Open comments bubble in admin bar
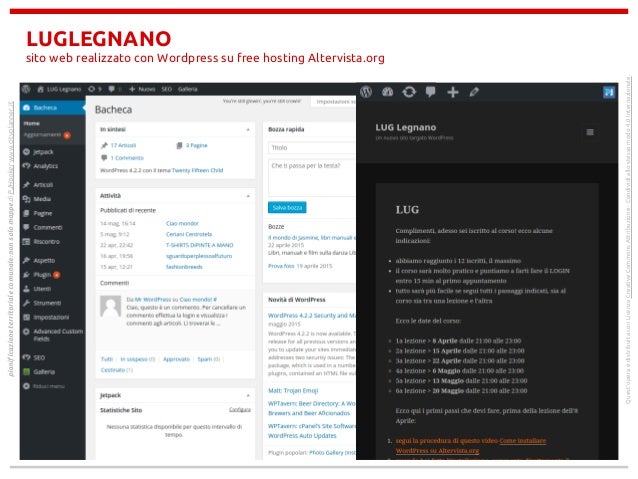 point(114,89)
